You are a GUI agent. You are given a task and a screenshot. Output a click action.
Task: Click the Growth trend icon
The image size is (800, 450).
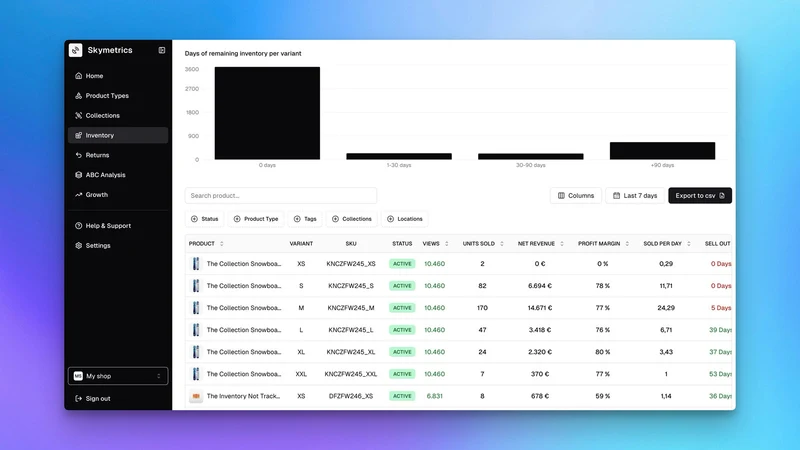point(79,194)
